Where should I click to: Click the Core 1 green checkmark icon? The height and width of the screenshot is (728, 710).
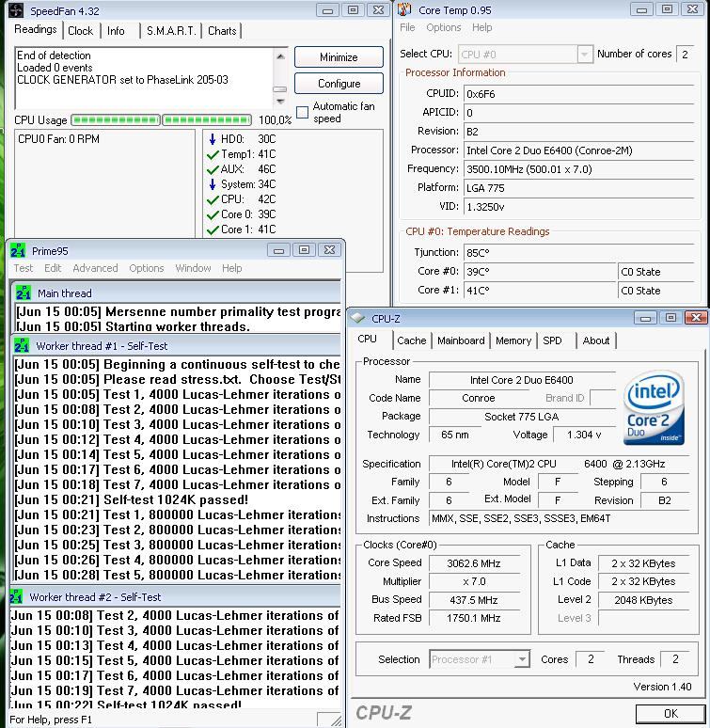point(213,229)
